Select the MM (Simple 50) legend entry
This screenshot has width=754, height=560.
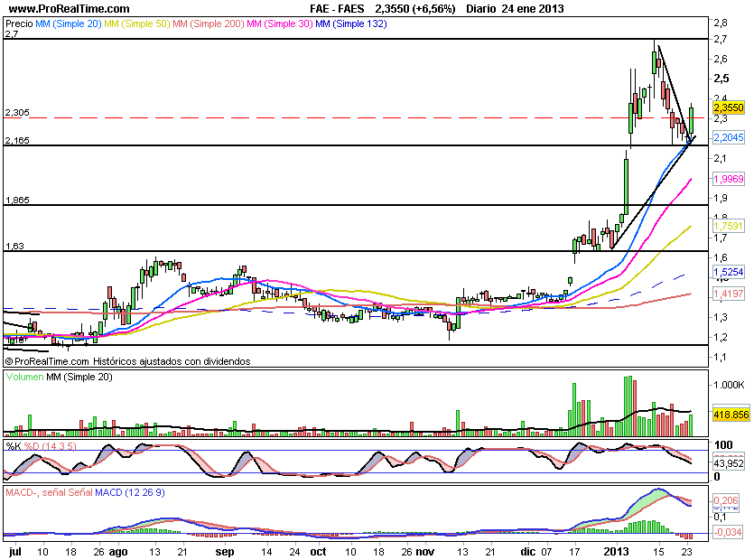pyautogui.click(x=138, y=24)
